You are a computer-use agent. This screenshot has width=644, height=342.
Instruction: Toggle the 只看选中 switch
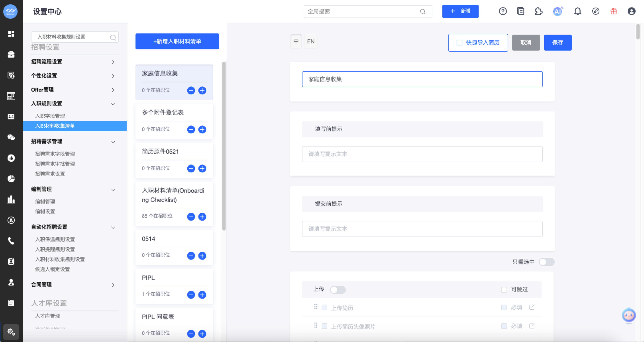tap(547, 262)
